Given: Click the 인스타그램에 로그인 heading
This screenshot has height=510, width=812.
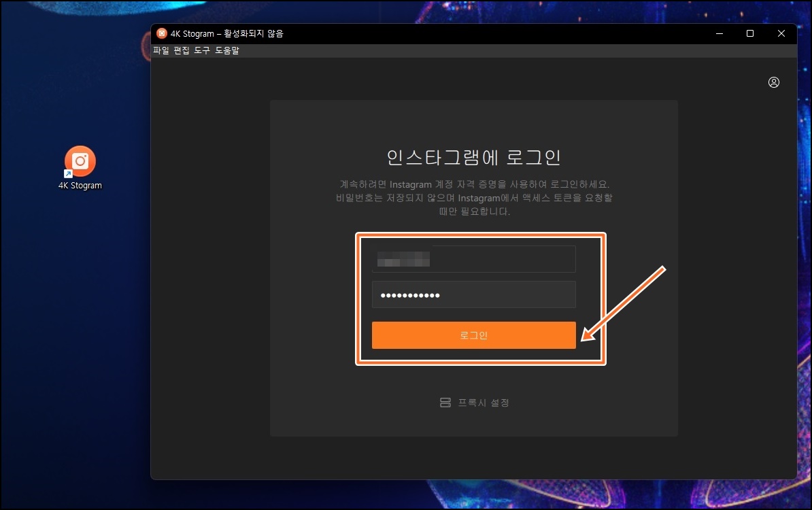Looking at the screenshot, I should click(x=474, y=157).
